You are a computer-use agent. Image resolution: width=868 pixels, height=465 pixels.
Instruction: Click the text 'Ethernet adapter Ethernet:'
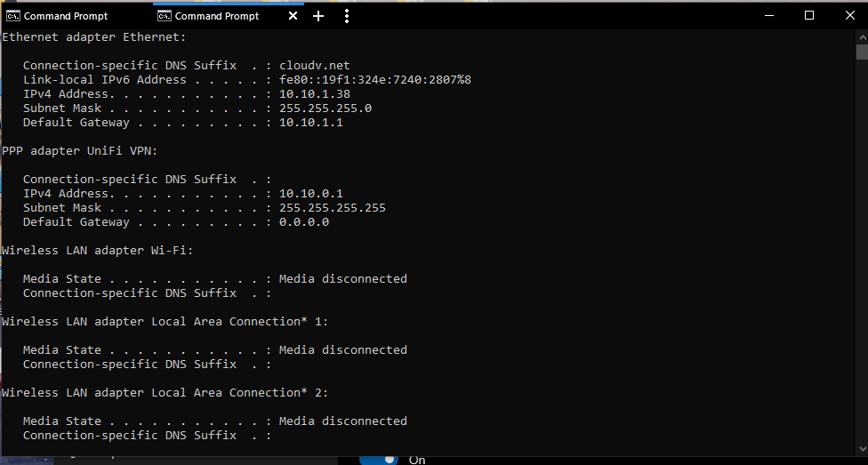click(94, 37)
